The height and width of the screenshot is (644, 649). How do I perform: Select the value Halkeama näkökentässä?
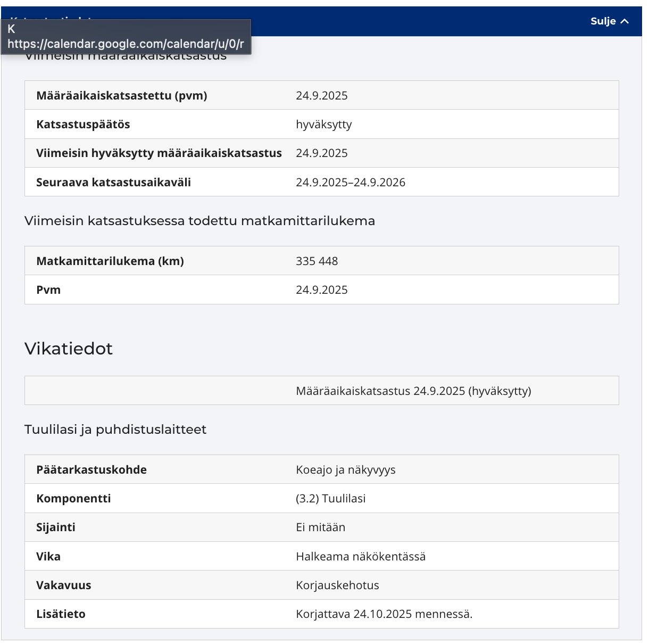pyautogui.click(x=361, y=557)
